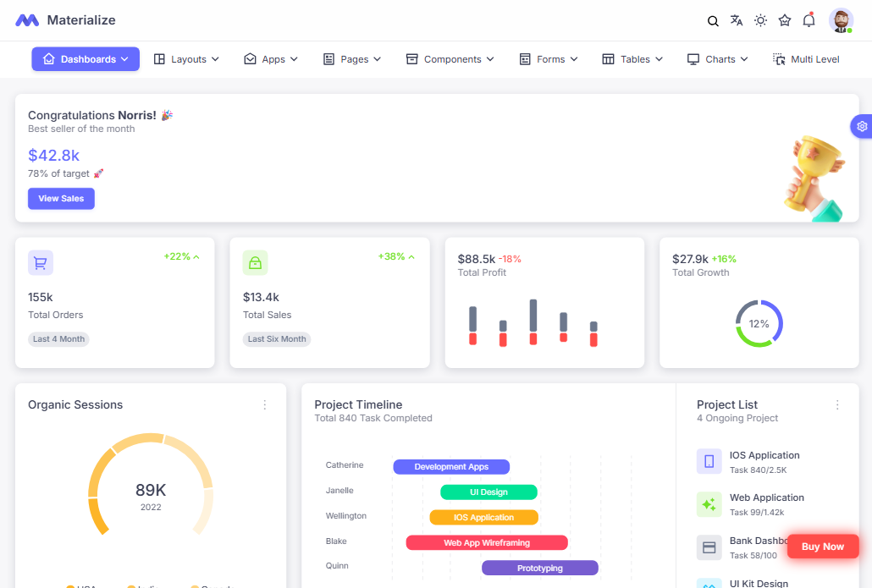The image size is (872, 588).
Task: Click the Wellington timeline row label
Action: (x=346, y=516)
